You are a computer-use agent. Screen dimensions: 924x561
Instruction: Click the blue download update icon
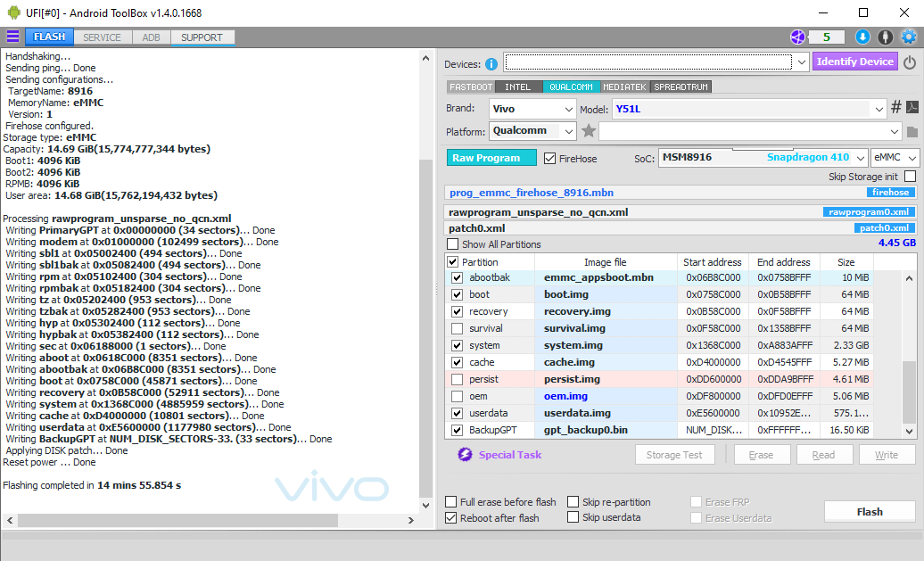tap(862, 37)
